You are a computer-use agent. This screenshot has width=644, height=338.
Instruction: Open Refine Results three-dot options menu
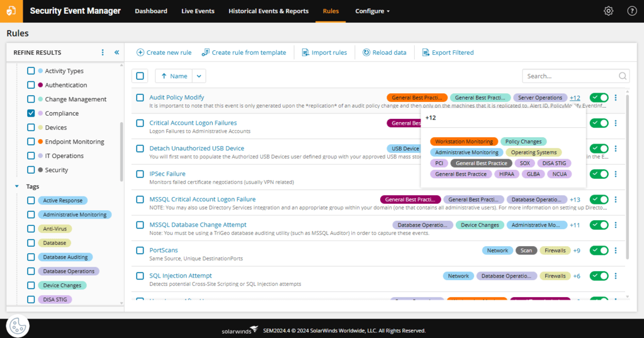(103, 52)
